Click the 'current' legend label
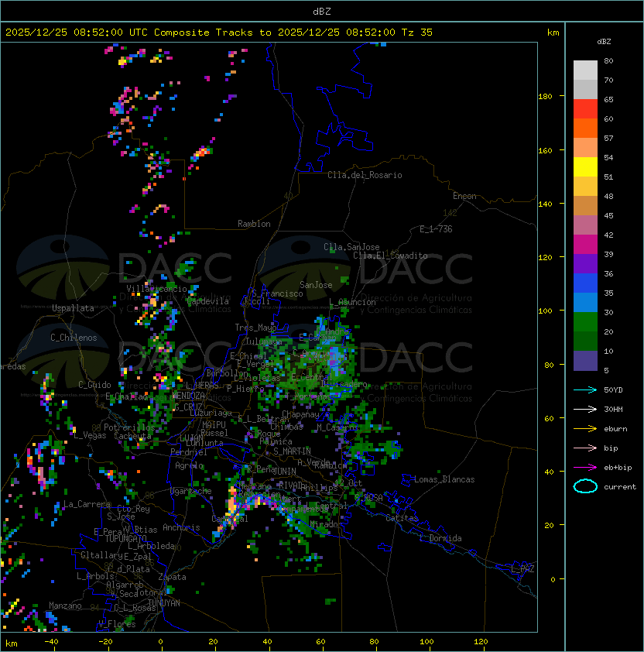Viewport: 644px width, 652px height. click(x=620, y=487)
